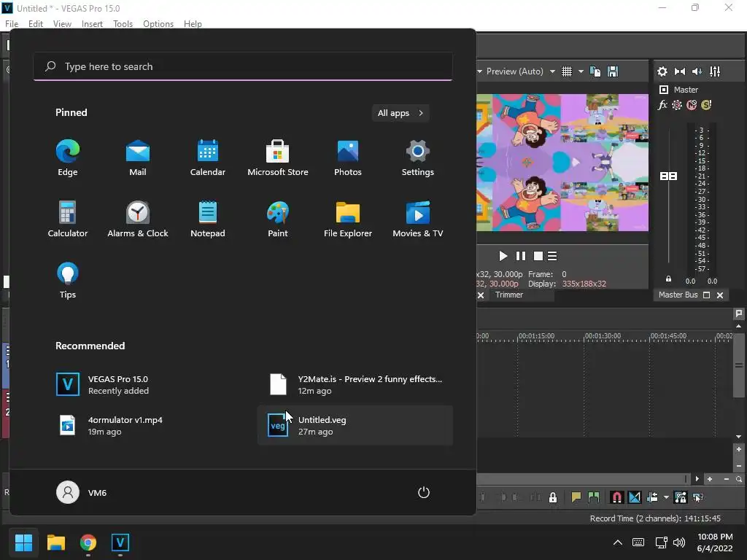Toggle Lock Envelopes to Events
The width and height of the screenshot is (747, 560).
[681, 497]
